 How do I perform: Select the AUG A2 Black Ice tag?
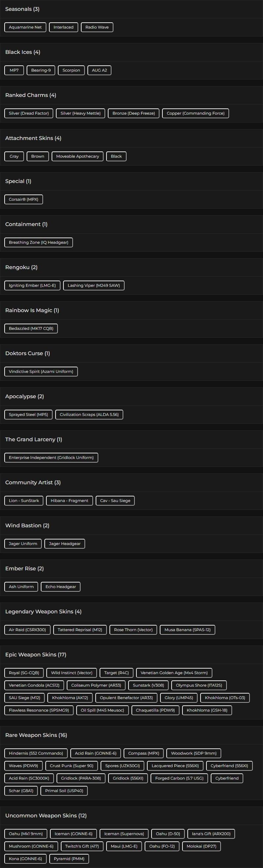pyautogui.click(x=99, y=70)
